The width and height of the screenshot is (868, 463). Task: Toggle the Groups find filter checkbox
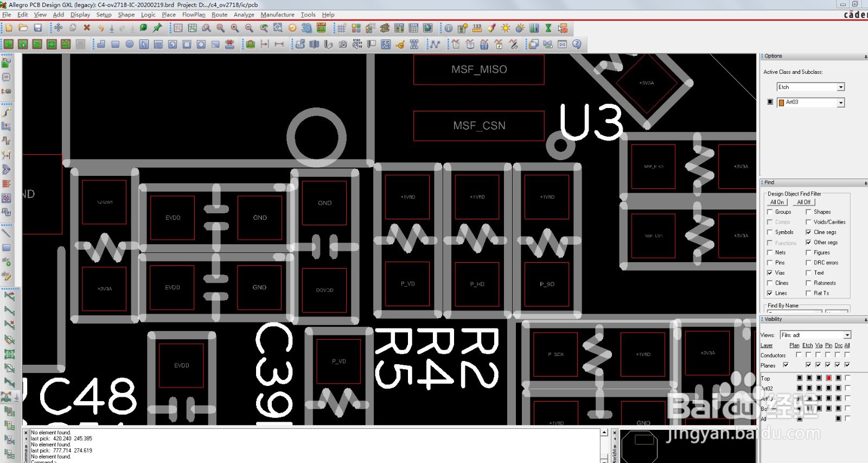click(x=769, y=212)
